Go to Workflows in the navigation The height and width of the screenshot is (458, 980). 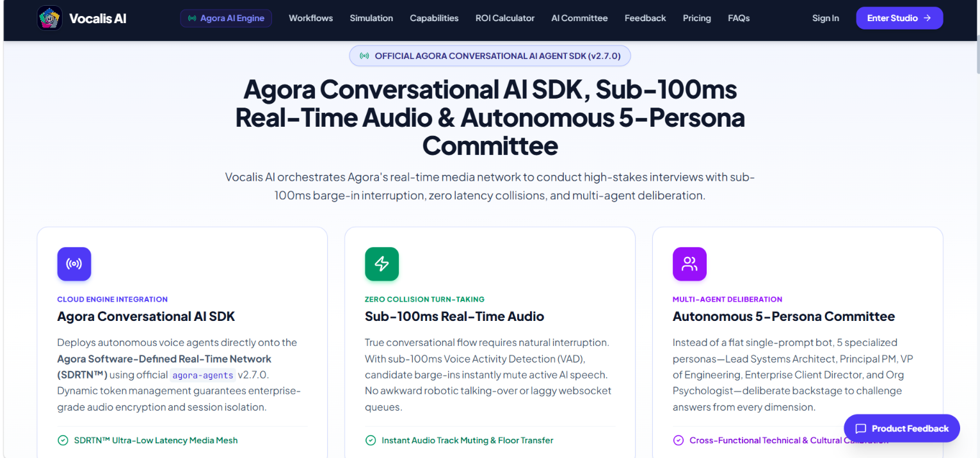tap(310, 18)
